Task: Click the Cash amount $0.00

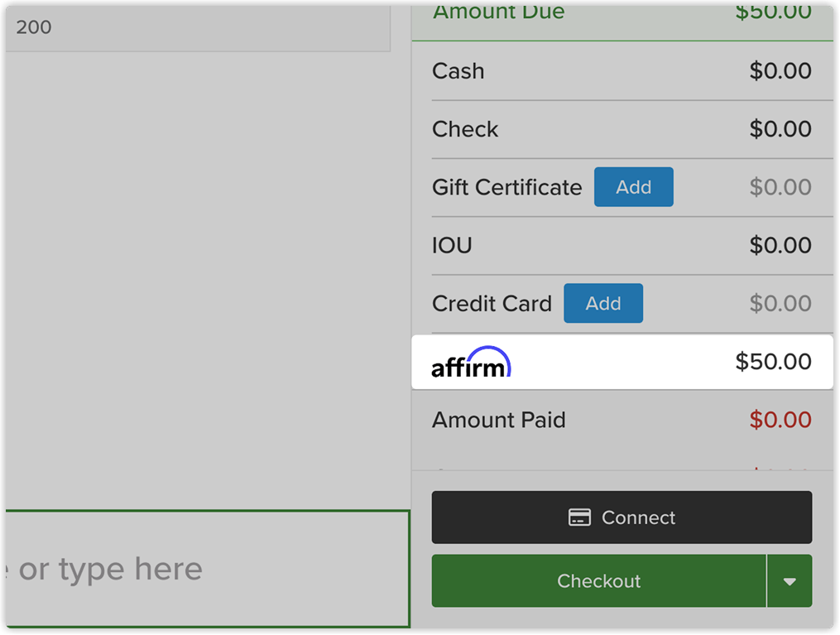Action: (x=780, y=70)
